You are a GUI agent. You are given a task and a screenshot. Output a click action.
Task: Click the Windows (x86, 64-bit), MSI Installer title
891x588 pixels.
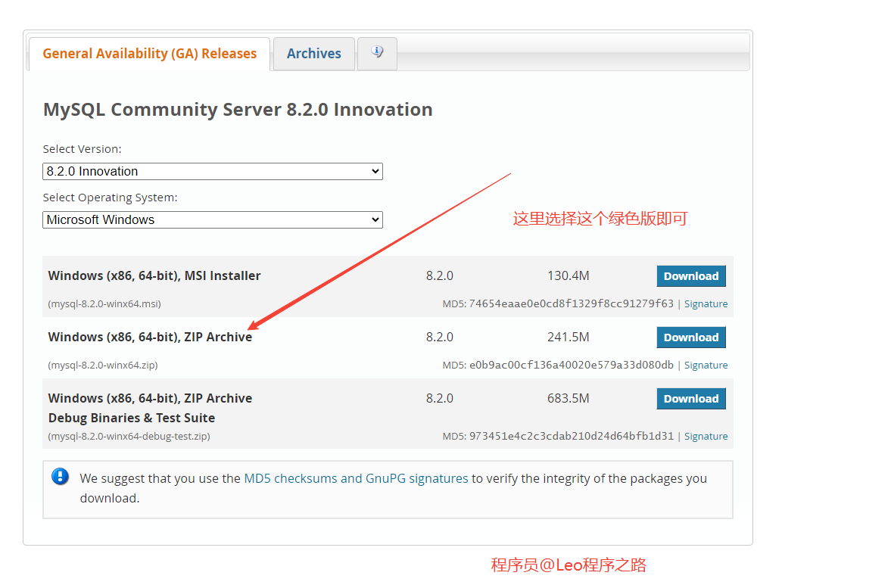click(x=154, y=275)
